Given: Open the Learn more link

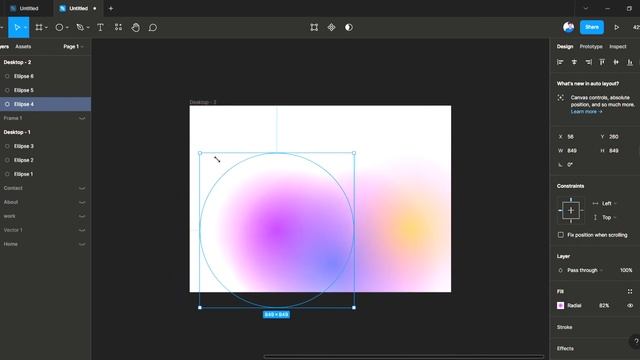Looking at the screenshot, I should [586, 111].
